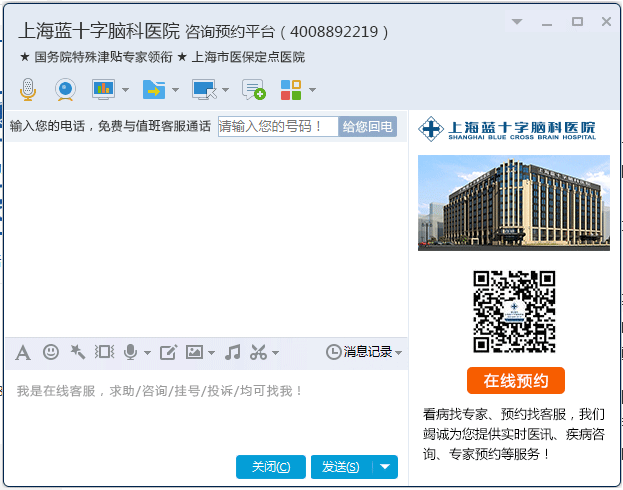623x490 pixels.
Task: Expand the screenshot scissors dropdown arrow
Action: (275, 353)
